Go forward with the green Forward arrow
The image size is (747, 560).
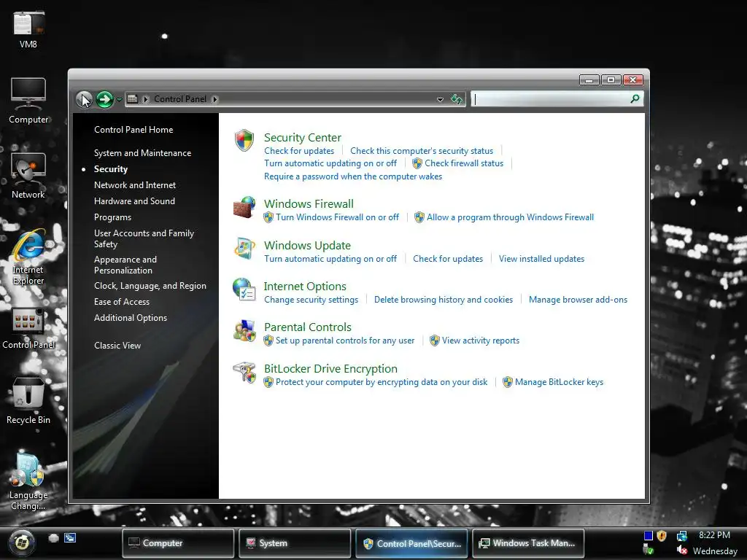pos(104,99)
